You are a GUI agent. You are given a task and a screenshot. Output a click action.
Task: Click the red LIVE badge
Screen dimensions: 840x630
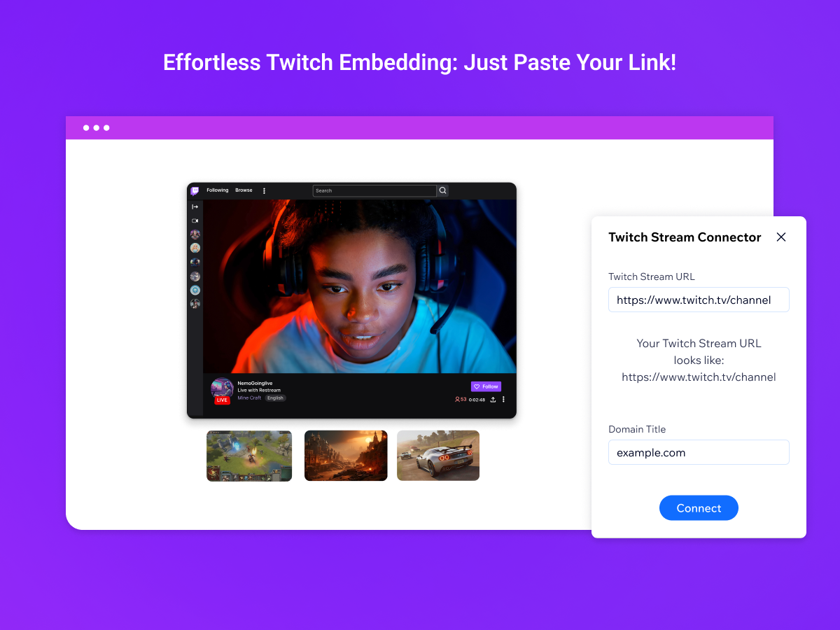pyautogui.click(x=222, y=400)
